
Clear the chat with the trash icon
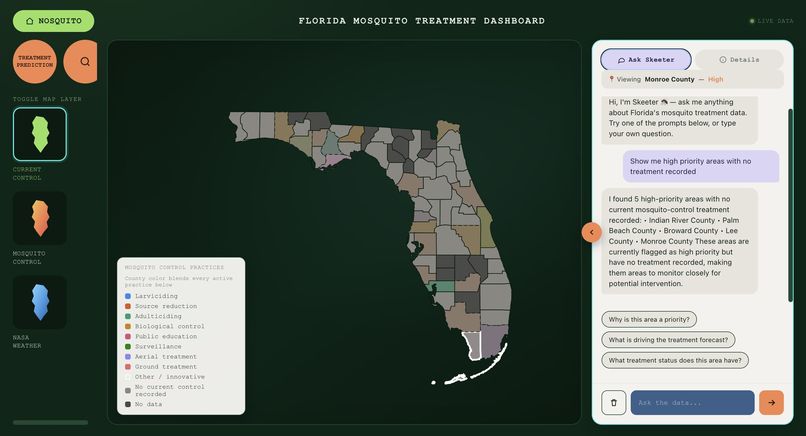tap(614, 403)
